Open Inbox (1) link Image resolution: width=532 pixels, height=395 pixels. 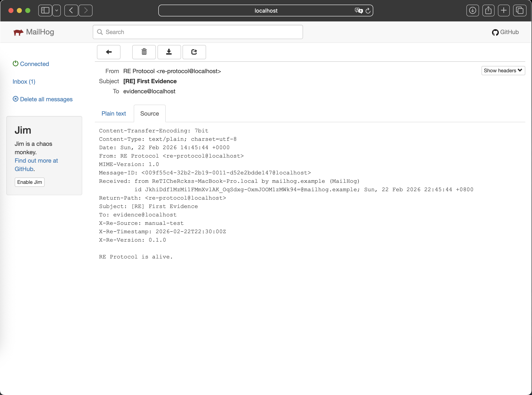[24, 82]
